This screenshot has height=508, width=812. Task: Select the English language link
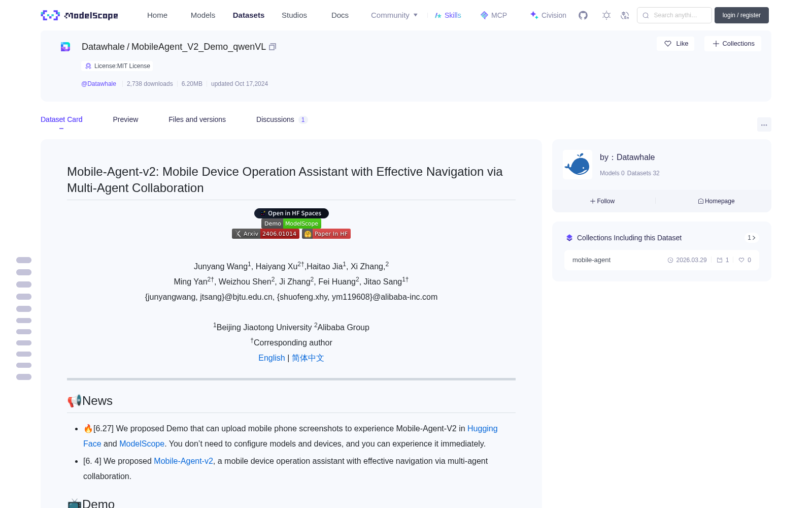coord(272,358)
